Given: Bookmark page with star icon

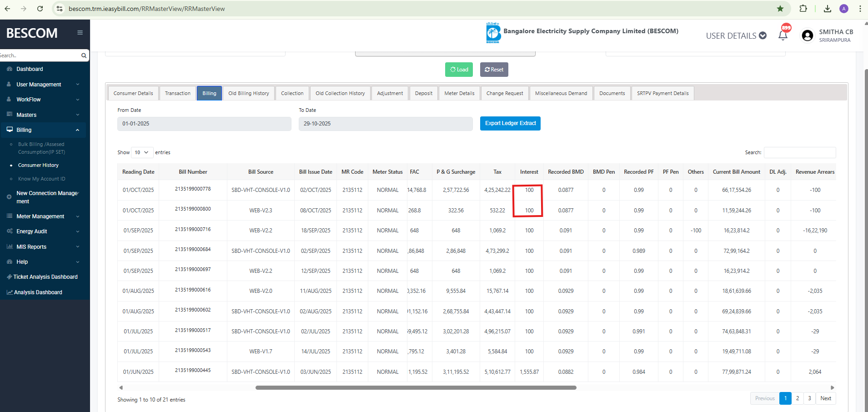Looking at the screenshot, I should 780,9.
